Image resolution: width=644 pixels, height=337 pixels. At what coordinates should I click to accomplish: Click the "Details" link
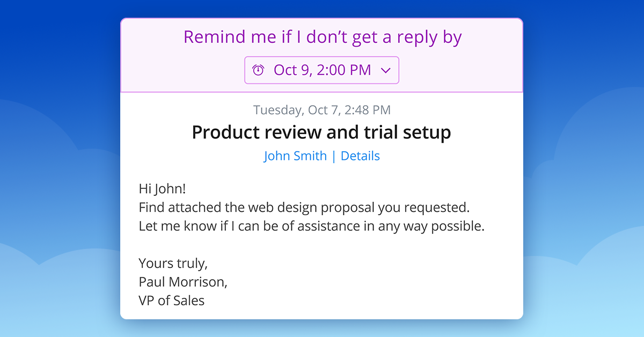(360, 156)
